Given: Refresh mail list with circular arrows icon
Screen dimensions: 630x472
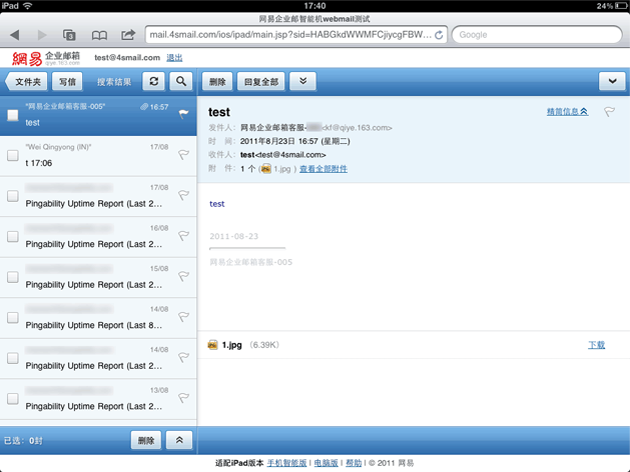Looking at the screenshot, I should (x=154, y=82).
